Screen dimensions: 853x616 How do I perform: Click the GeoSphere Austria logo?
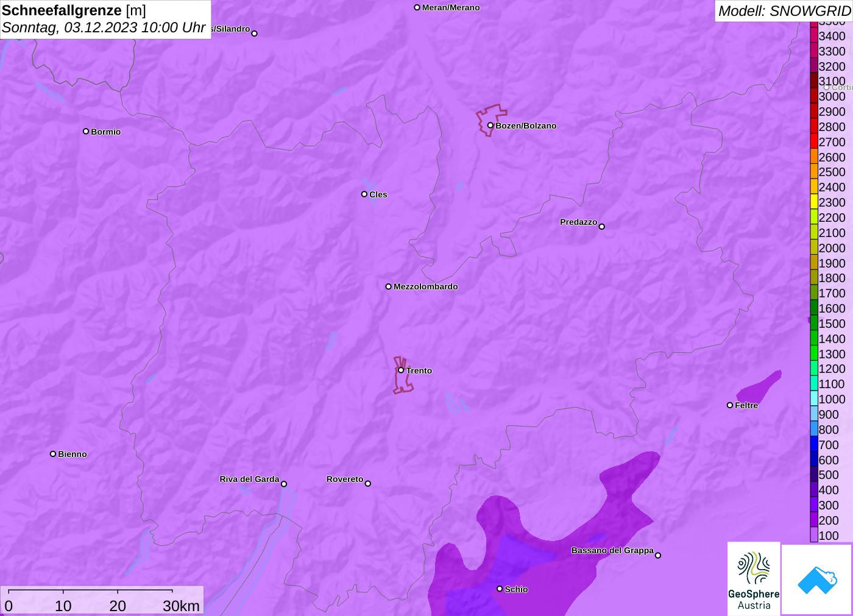coord(754,578)
